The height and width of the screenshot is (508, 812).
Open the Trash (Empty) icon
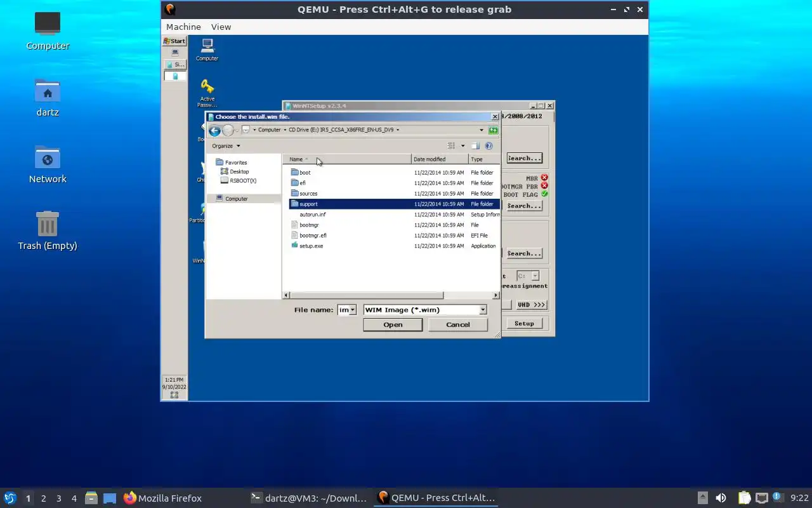coord(48,231)
